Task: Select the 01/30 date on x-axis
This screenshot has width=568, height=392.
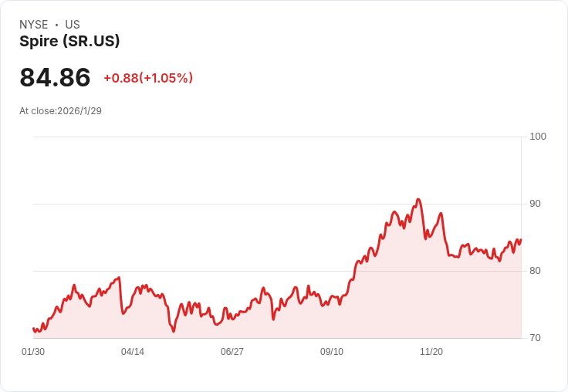Action: (x=33, y=352)
